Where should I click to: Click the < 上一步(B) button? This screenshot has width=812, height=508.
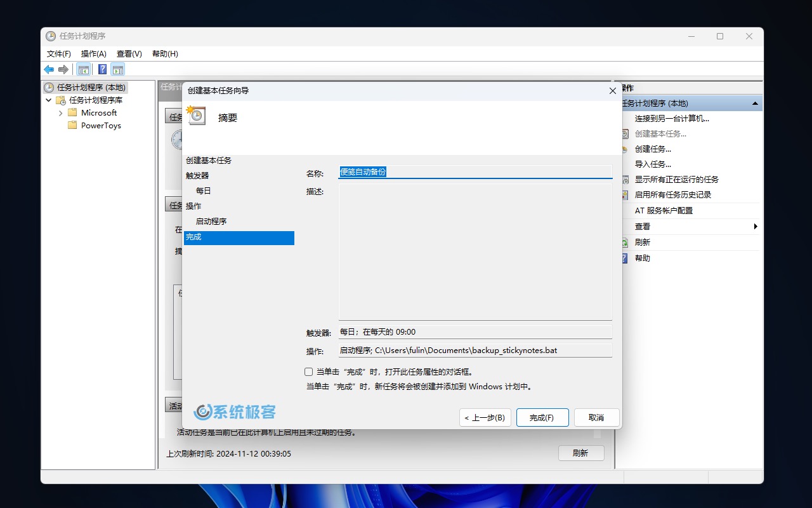point(485,417)
